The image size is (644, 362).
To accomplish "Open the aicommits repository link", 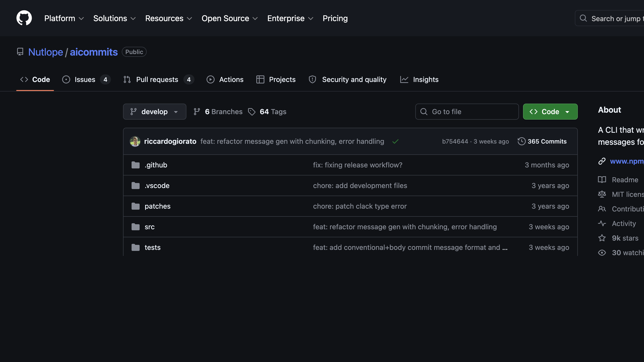I will 94,52.
